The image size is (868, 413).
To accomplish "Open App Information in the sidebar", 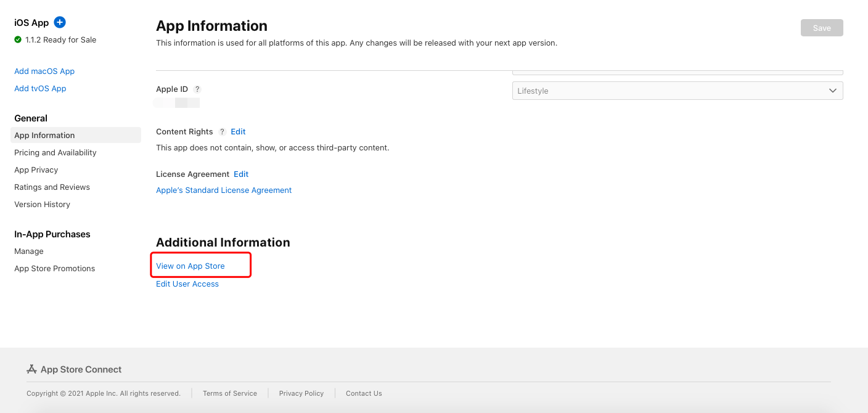I will coord(76,135).
